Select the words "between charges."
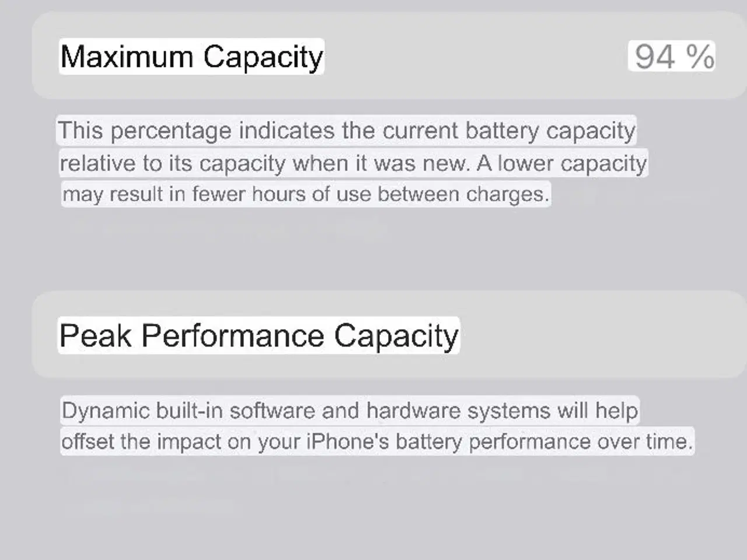The width and height of the screenshot is (747, 560). coord(463,194)
